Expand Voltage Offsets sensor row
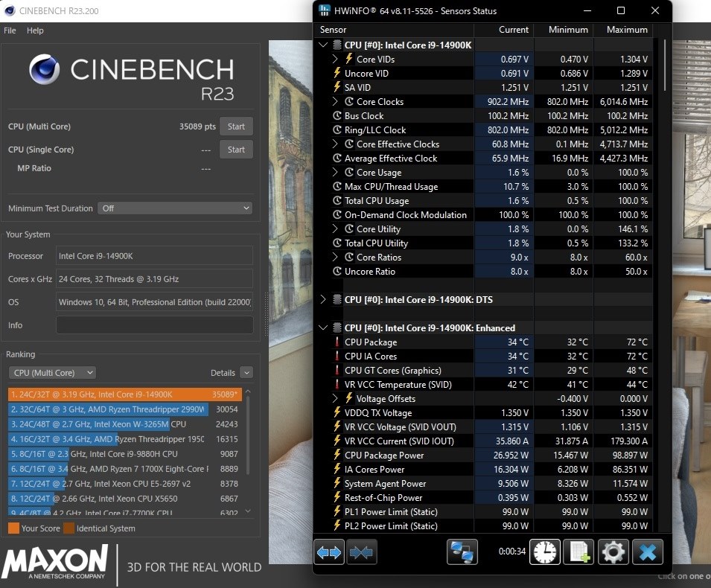Image resolution: width=711 pixels, height=588 pixels. point(334,398)
